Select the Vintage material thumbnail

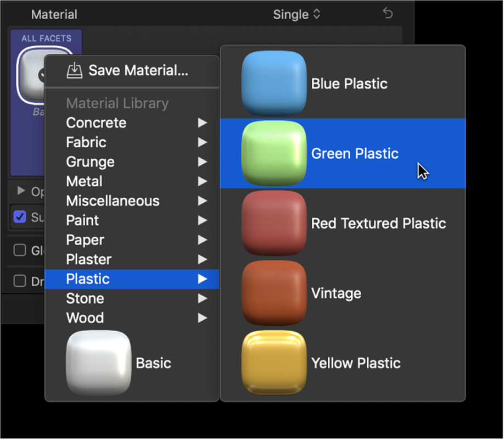(x=273, y=293)
